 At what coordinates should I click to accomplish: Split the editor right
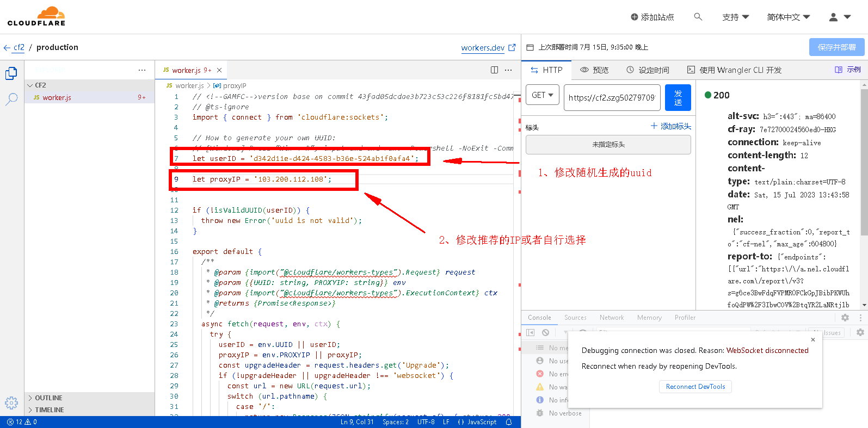pyautogui.click(x=494, y=70)
